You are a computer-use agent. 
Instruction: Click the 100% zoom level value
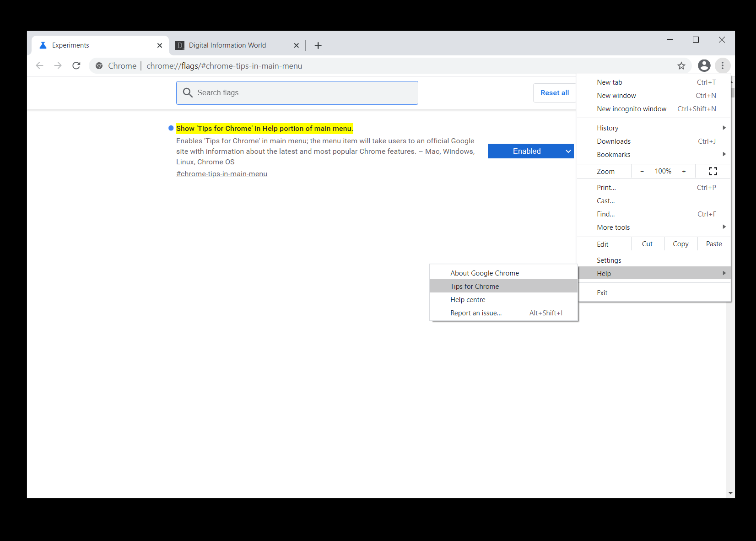(663, 171)
